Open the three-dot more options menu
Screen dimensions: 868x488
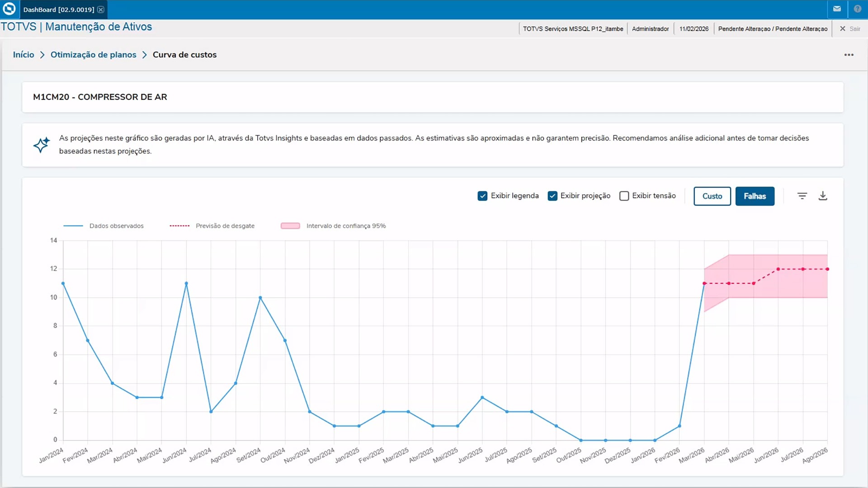pyautogui.click(x=849, y=55)
